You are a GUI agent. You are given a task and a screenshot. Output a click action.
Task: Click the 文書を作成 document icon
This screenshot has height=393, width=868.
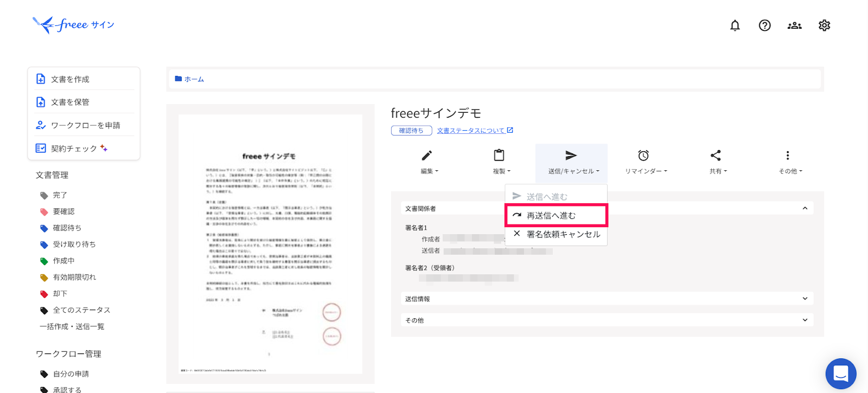coord(41,79)
